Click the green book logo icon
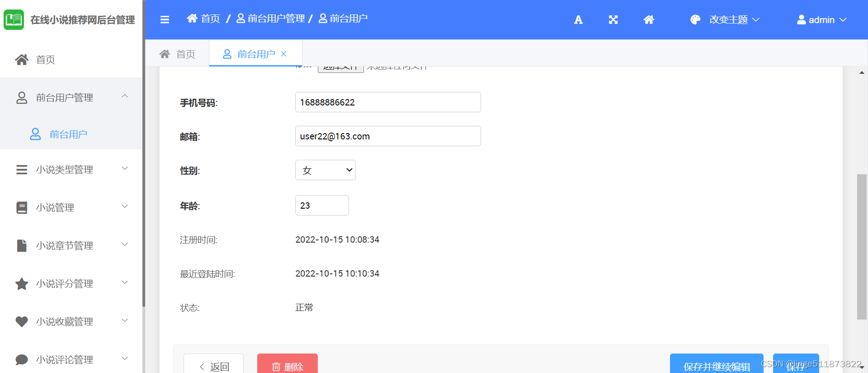The width and height of the screenshot is (868, 373). pos(14,19)
